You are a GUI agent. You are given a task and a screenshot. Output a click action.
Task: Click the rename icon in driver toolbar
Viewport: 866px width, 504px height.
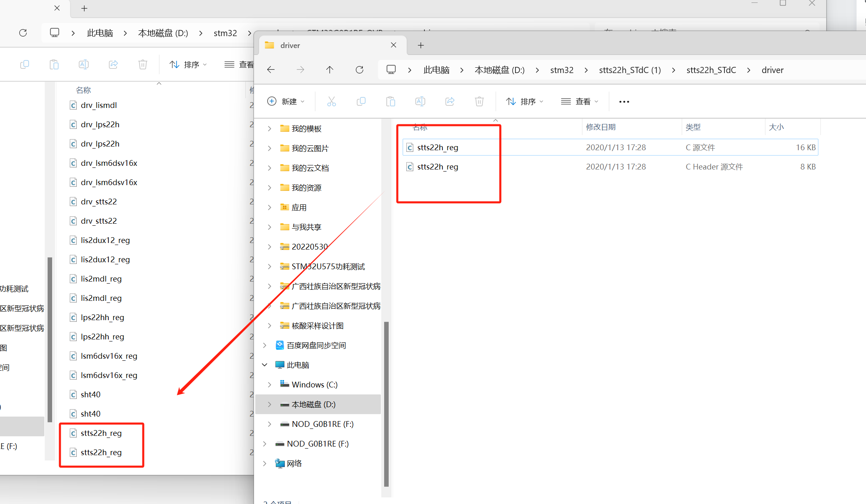420,101
